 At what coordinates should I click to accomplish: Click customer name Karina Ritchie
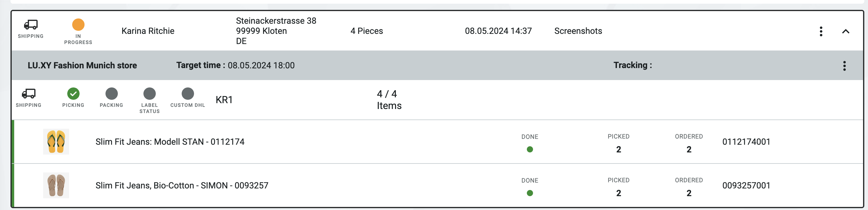148,31
